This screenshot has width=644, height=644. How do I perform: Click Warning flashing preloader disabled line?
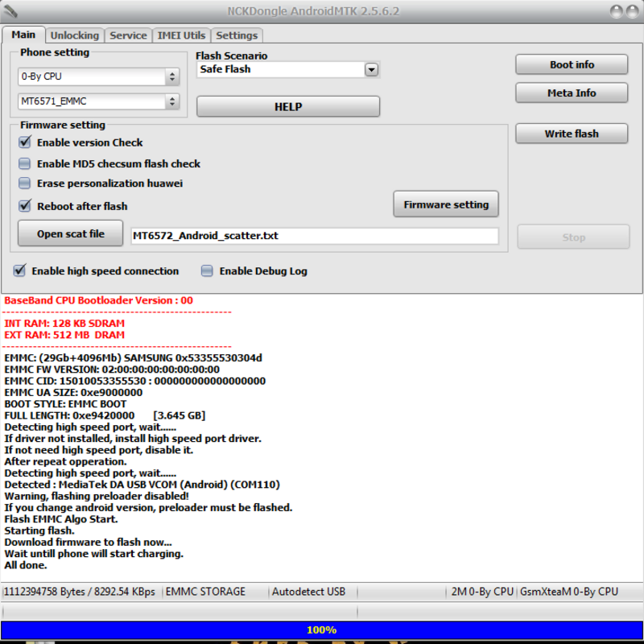point(97,496)
